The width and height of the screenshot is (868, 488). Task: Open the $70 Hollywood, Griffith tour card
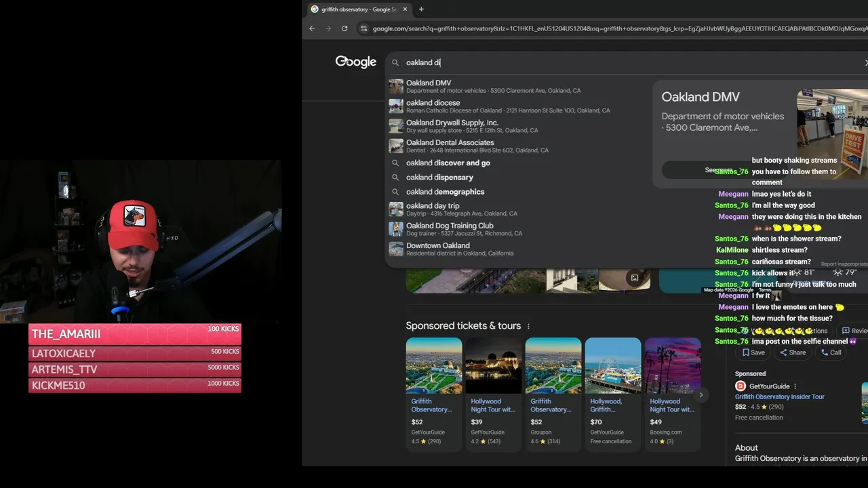(x=613, y=393)
